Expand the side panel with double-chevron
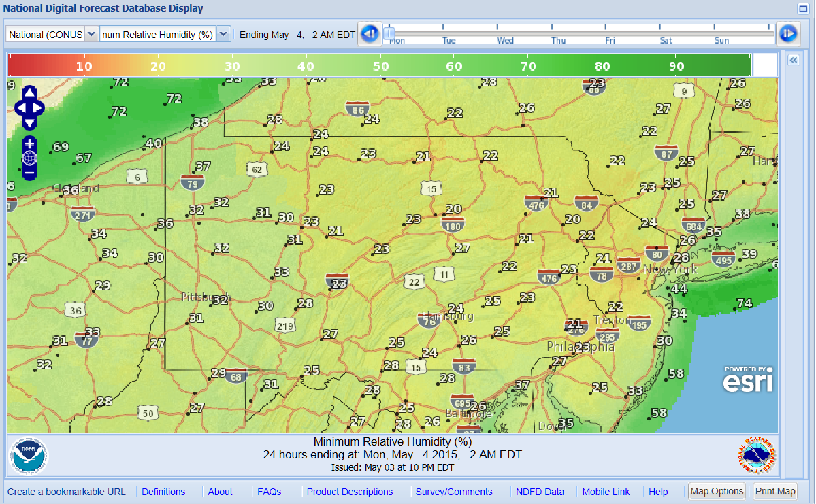Screen dimensions: 816x504 pos(793,61)
